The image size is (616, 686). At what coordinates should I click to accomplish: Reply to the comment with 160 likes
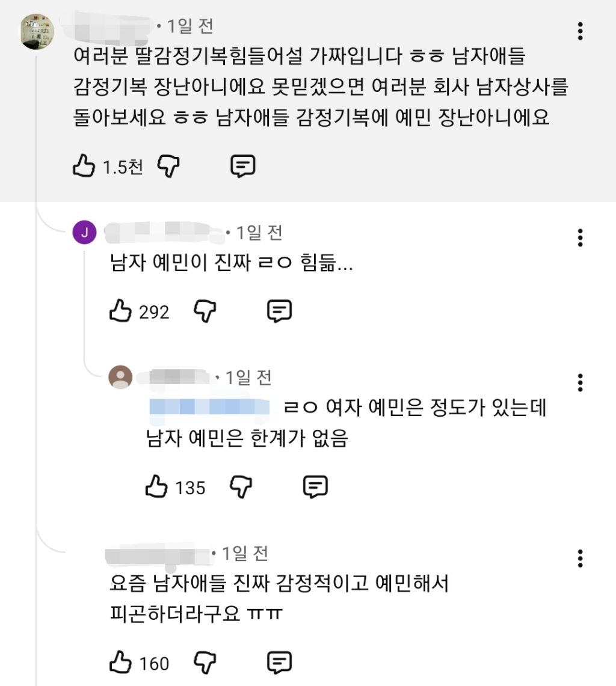click(279, 663)
